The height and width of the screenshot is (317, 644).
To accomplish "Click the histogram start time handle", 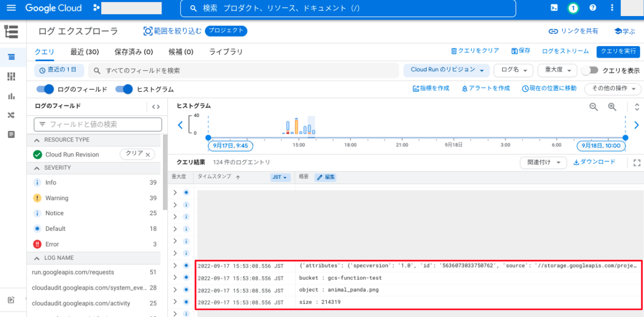I will pos(208,138).
